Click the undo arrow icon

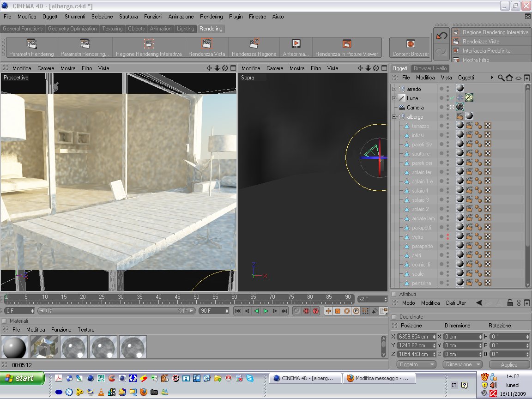coord(441,36)
